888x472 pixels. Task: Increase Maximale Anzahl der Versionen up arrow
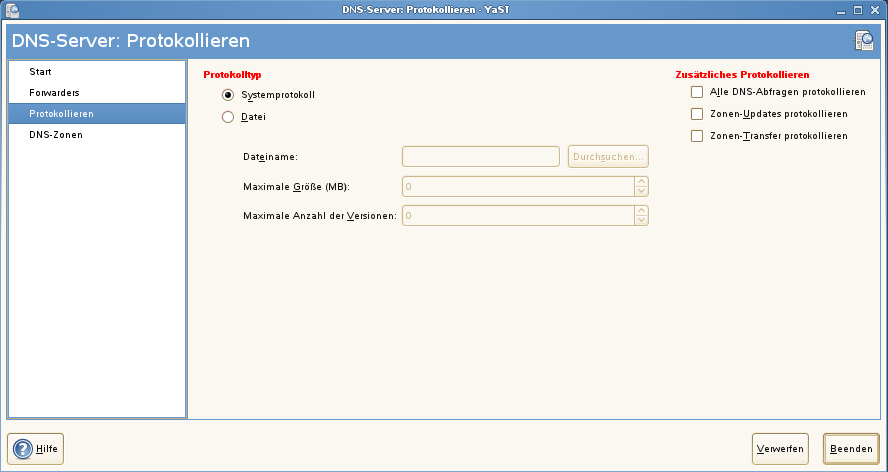[641, 210]
